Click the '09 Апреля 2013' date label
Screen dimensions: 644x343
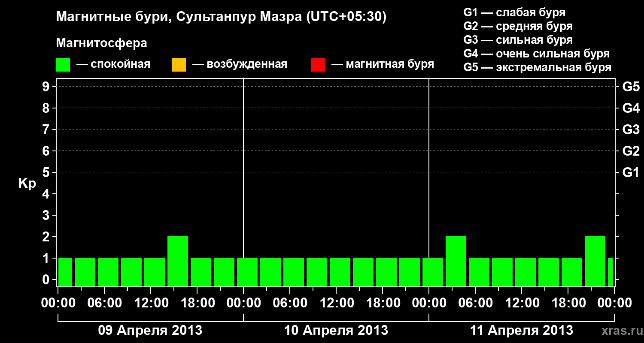point(150,331)
